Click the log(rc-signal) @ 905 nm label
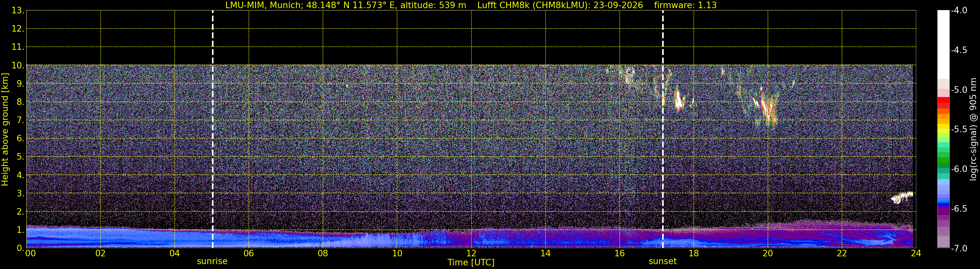 point(973,129)
